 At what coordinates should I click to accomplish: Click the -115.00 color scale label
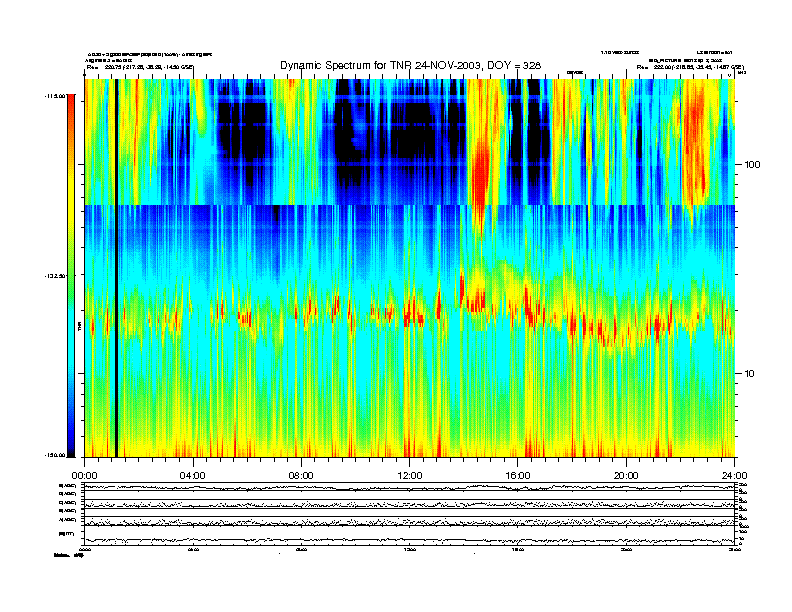[56, 95]
